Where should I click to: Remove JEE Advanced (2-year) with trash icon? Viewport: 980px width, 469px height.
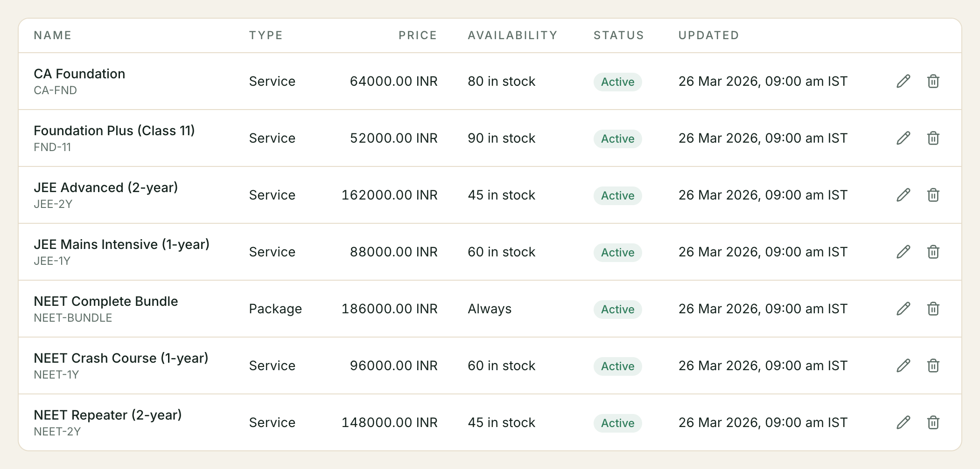tap(933, 195)
